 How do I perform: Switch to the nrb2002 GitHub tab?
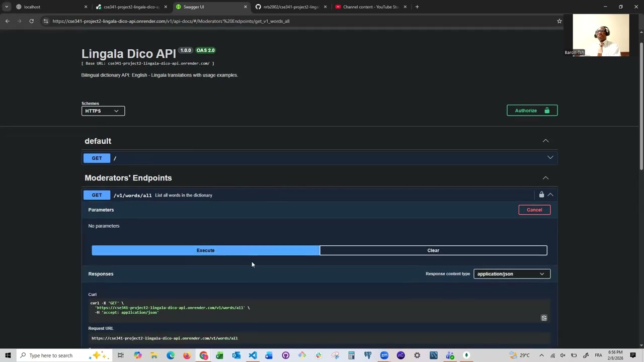291,7
